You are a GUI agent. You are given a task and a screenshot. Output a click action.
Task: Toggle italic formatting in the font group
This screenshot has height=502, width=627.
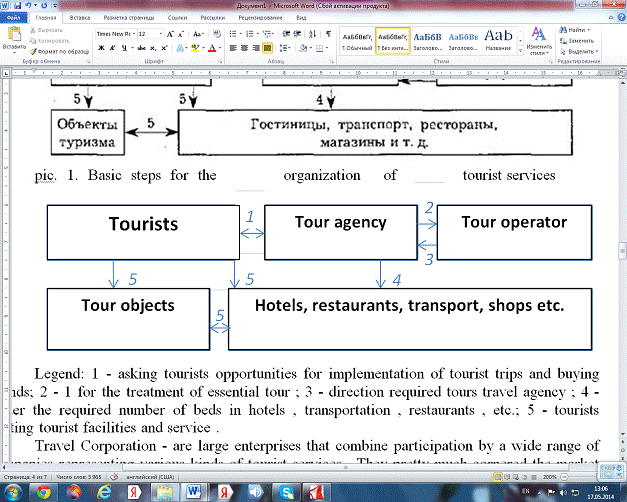pyautogui.click(x=112, y=47)
